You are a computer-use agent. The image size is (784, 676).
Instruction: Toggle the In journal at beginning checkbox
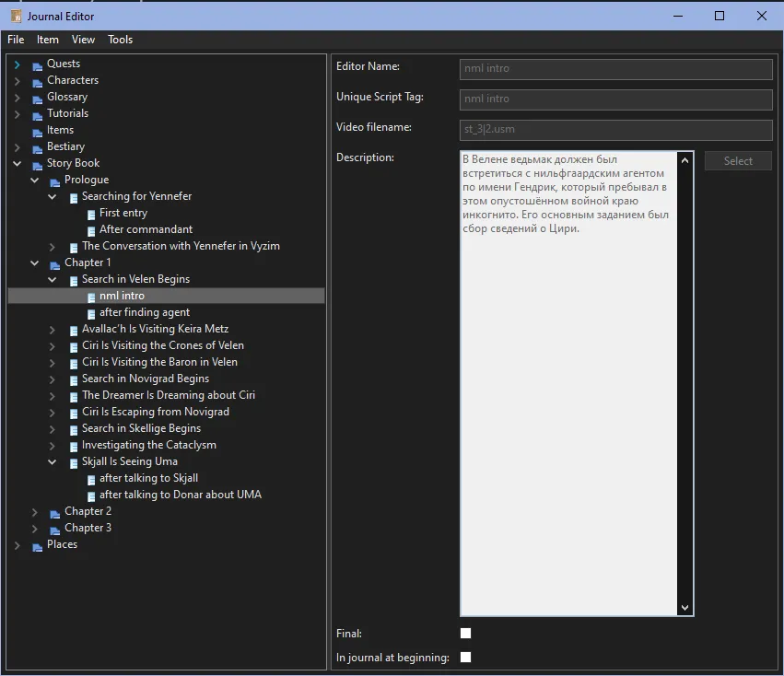tap(465, 658)
